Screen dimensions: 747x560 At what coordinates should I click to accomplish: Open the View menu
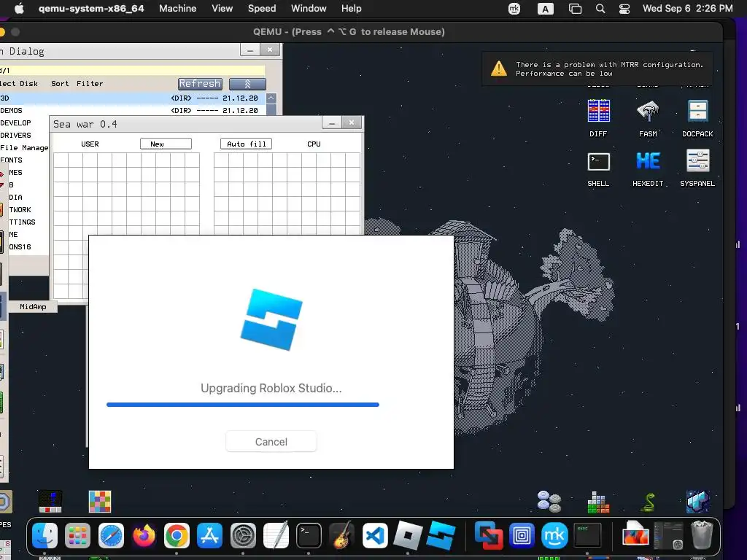tap(222, 9)
